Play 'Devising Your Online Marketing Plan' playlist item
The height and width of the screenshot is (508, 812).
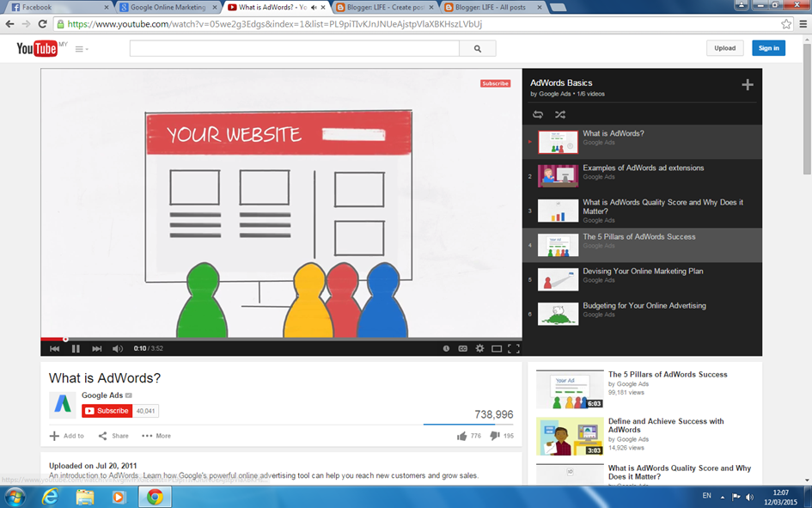pos(642,279)
